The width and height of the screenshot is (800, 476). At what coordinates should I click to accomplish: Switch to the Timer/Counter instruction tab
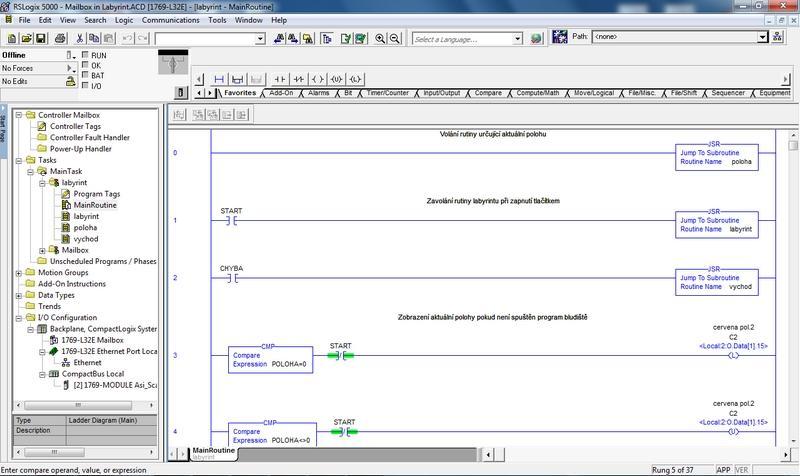[x=388, y=93]
